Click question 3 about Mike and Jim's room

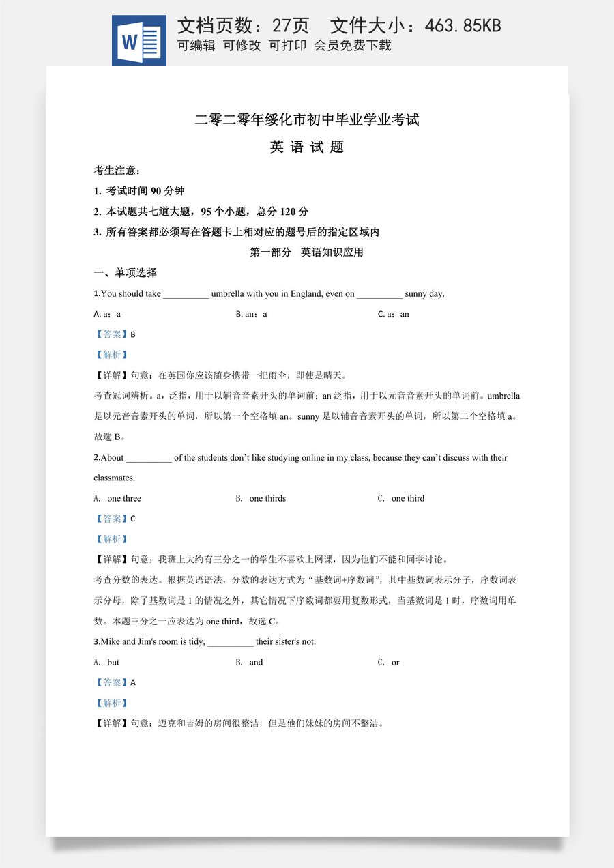[205, 641]
